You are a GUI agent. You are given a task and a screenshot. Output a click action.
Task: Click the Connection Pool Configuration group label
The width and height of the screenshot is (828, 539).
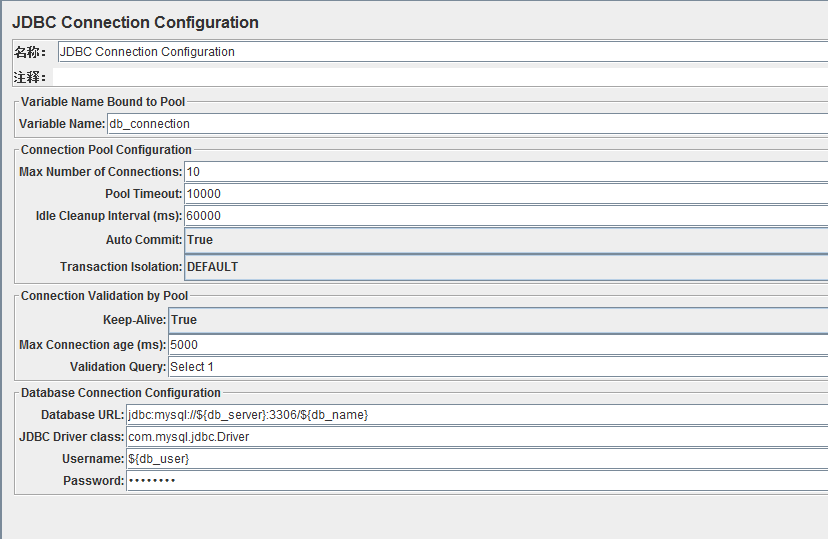[106, 150]
